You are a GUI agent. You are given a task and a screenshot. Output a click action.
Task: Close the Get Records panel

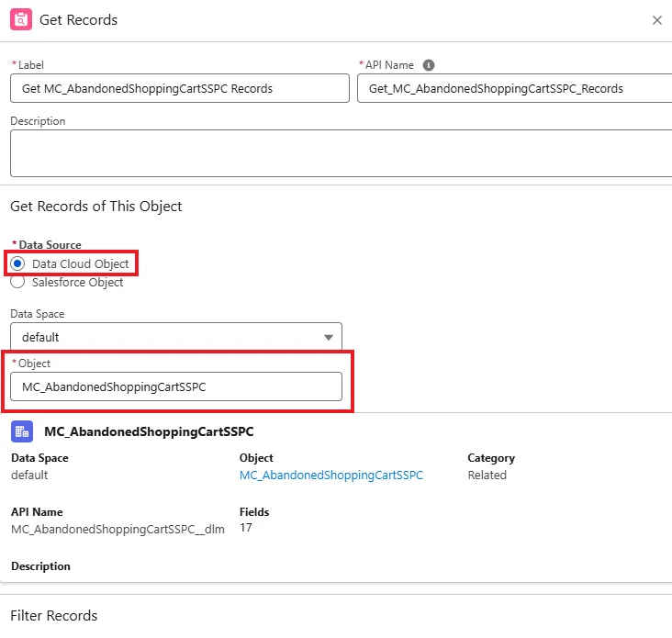click(656, 20)
